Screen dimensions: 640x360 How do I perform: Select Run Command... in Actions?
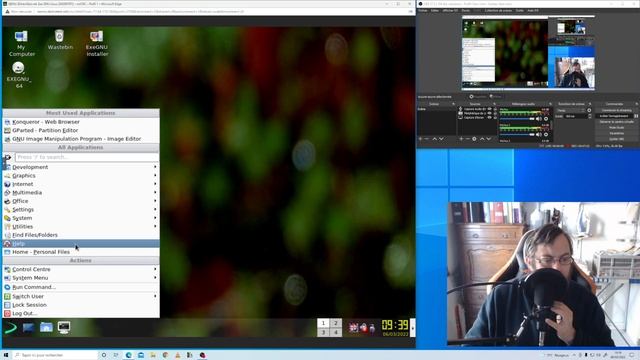point(81,287)
